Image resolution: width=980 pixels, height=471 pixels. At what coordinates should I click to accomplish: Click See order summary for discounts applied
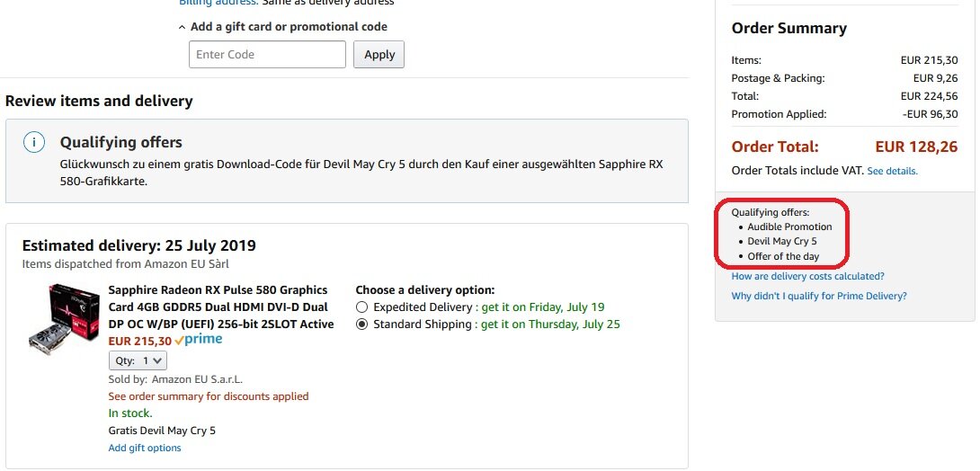click(x=208, y=396)
